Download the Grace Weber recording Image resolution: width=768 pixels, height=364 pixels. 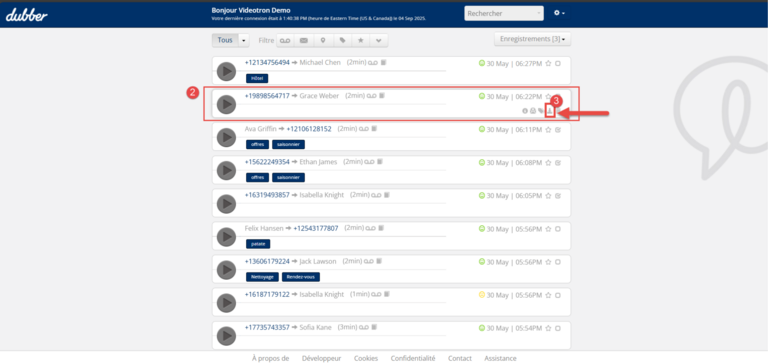tap(550, 111)
